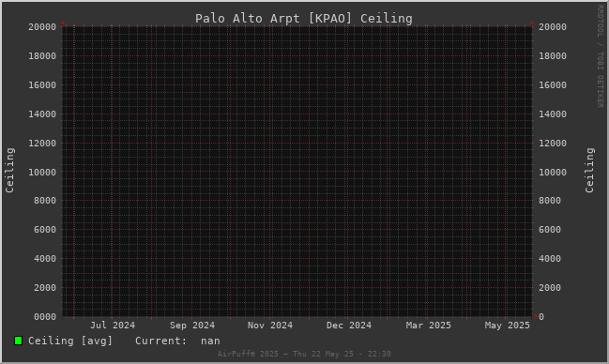Select the Dec 2024 axis label
Screen dimensions: 609x364
(x=349, y=326)
